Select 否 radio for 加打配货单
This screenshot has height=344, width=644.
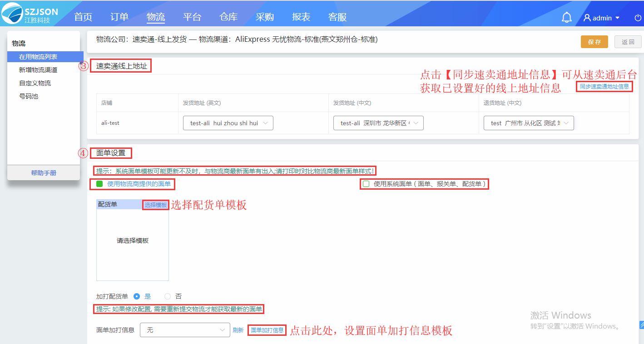pos(168,296)
